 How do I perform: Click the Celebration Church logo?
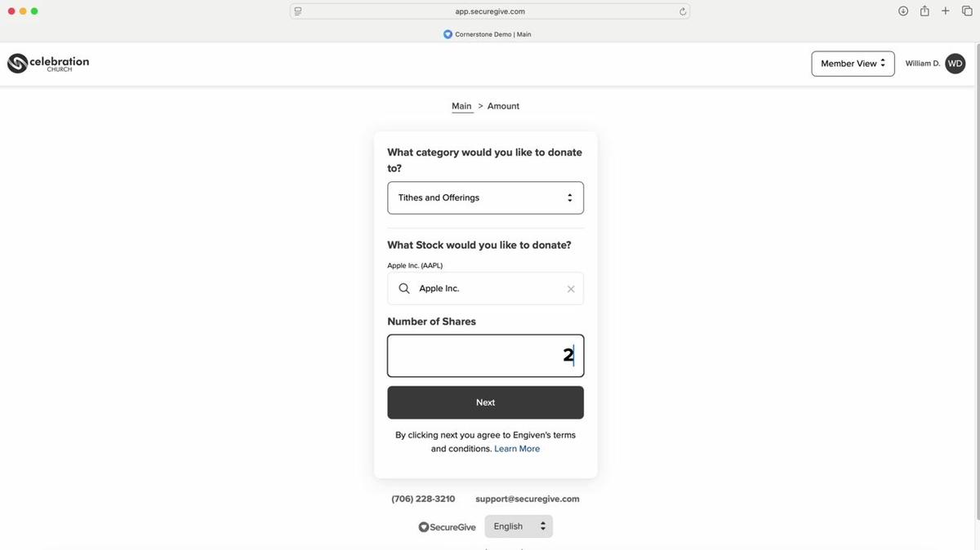point(48,63)
